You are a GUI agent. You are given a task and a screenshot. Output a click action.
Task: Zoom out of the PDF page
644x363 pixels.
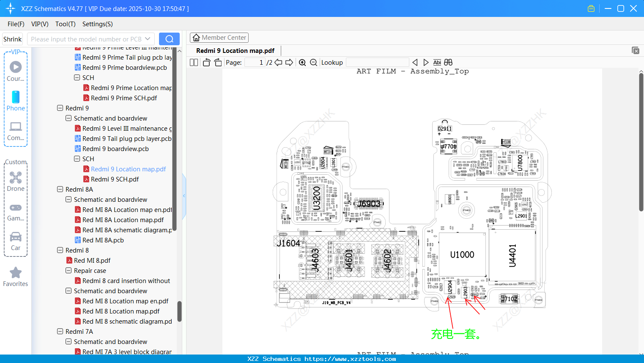tap(313, 62)
